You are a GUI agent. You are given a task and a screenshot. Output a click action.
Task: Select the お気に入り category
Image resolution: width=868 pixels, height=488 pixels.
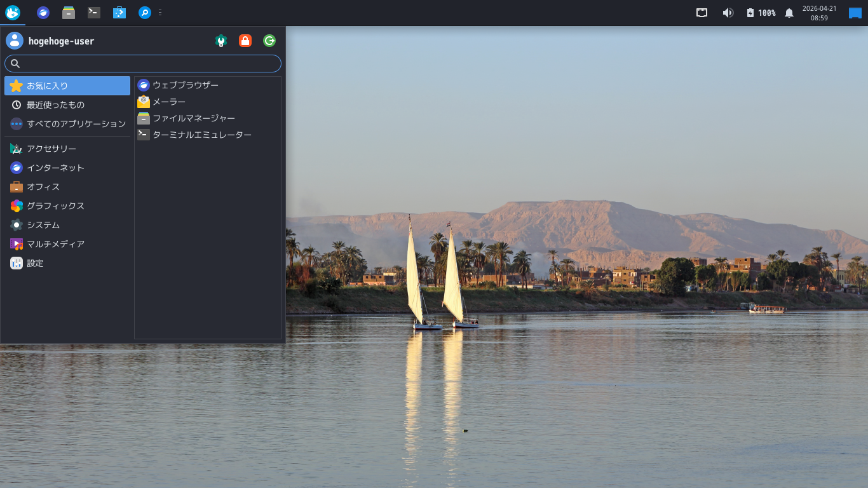67,86
